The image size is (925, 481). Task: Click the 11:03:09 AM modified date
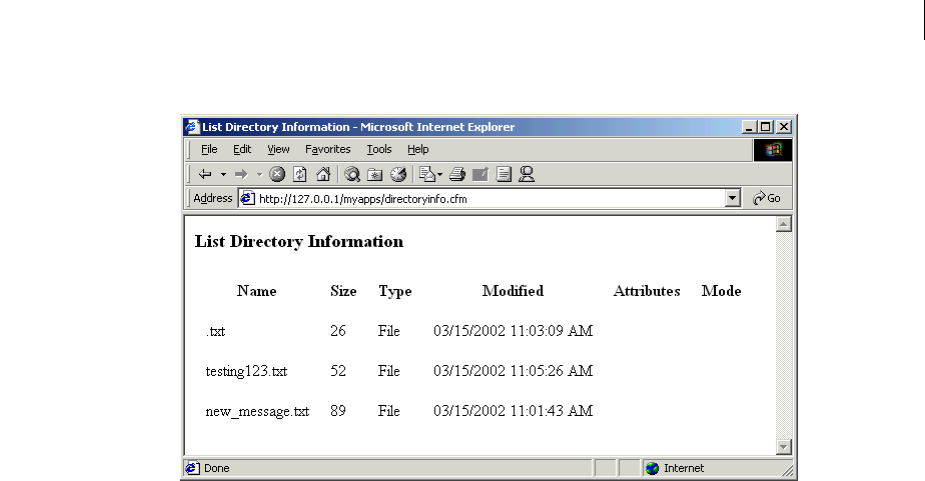[x=513, y=331]
